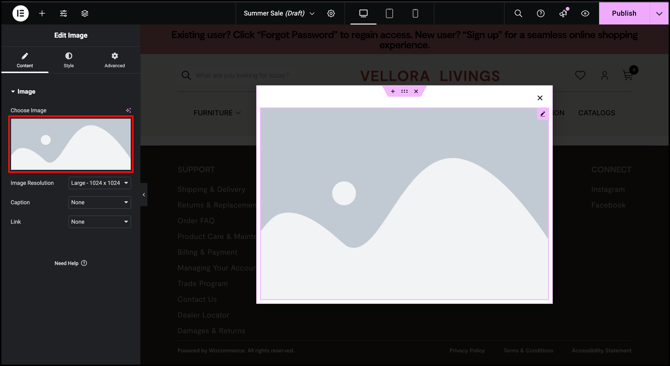Preview changes with the eye icon

(x=585, y=13)
